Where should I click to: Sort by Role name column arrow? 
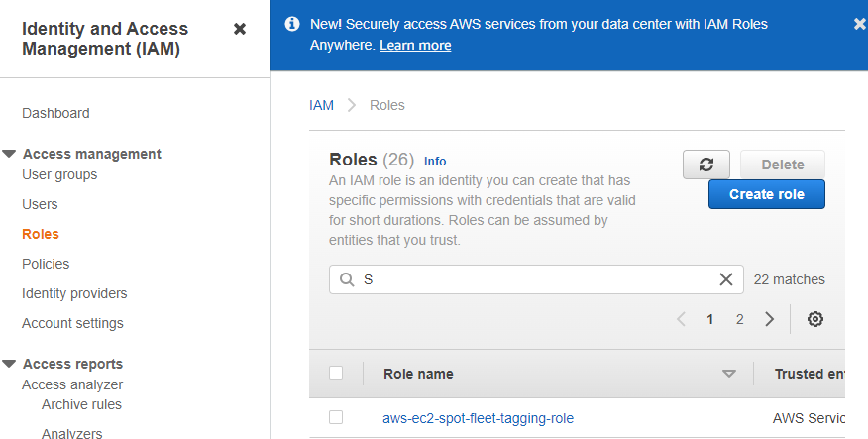tap(729, 374)
